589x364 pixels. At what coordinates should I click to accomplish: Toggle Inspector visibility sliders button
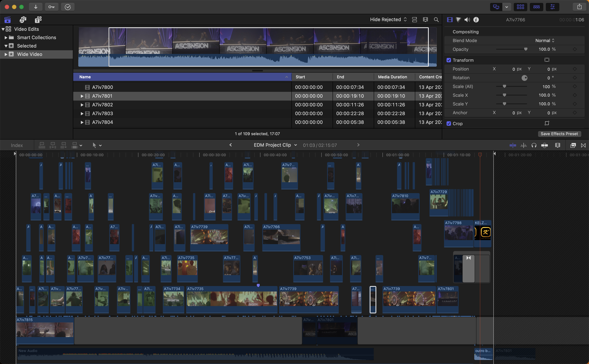pos(552,7)
